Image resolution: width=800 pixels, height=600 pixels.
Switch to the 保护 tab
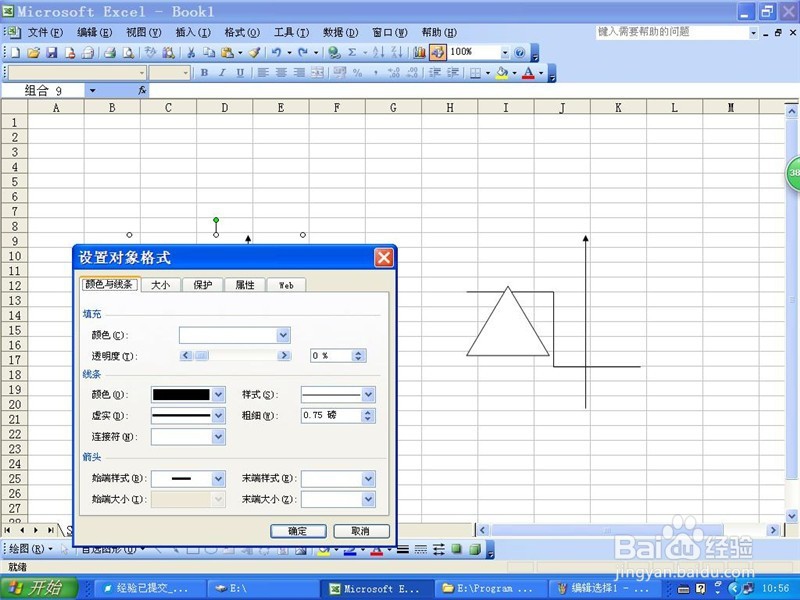[203, 285]
